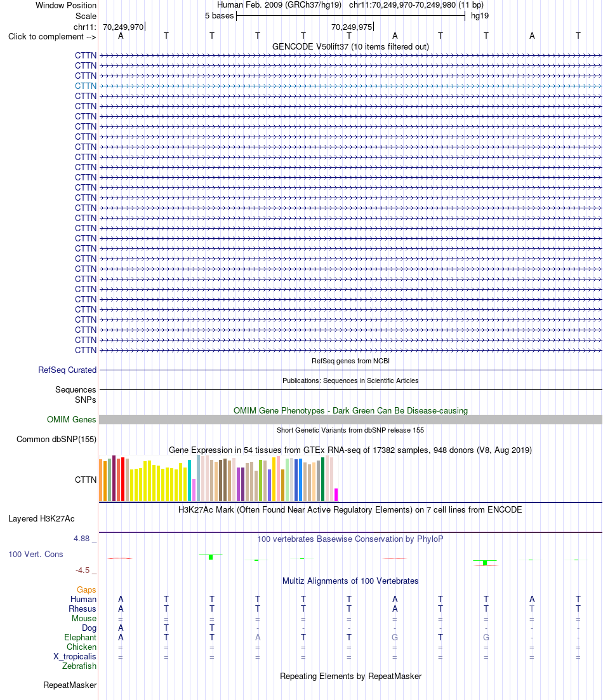Image resolution: width=603 pixels, height=700 pixels.
Task: Open the 'OMIM Gene Phenotypes' track title
Action: coord(350,410)
